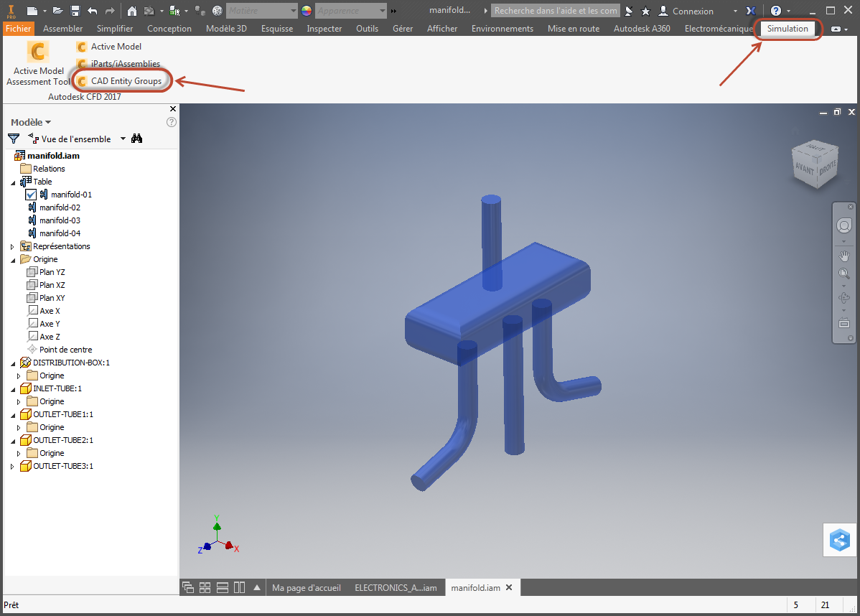The height and width of the screenshot is (616, 860).
Task: Save with the floppy disk icon
Action: [75, 11]
